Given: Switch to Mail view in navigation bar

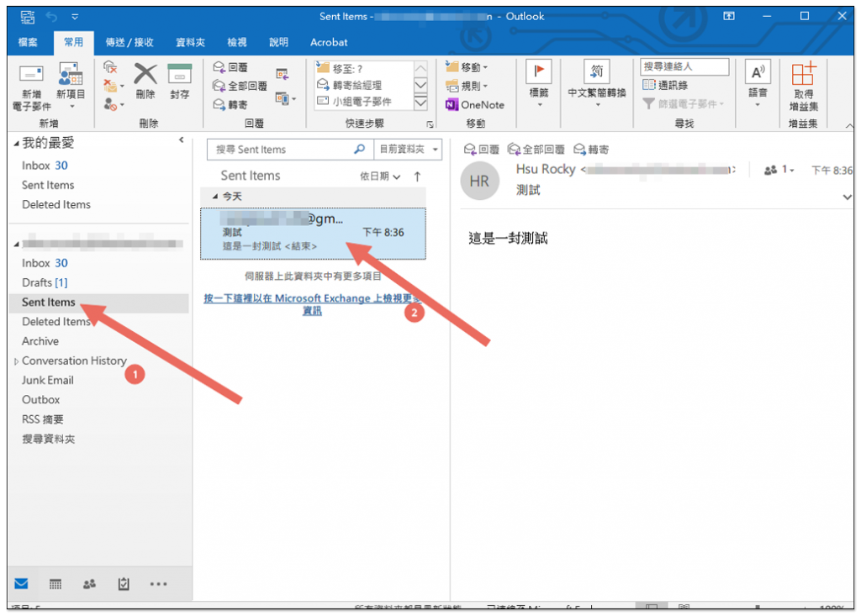Looking at the screenshot, I should [21, 583].
